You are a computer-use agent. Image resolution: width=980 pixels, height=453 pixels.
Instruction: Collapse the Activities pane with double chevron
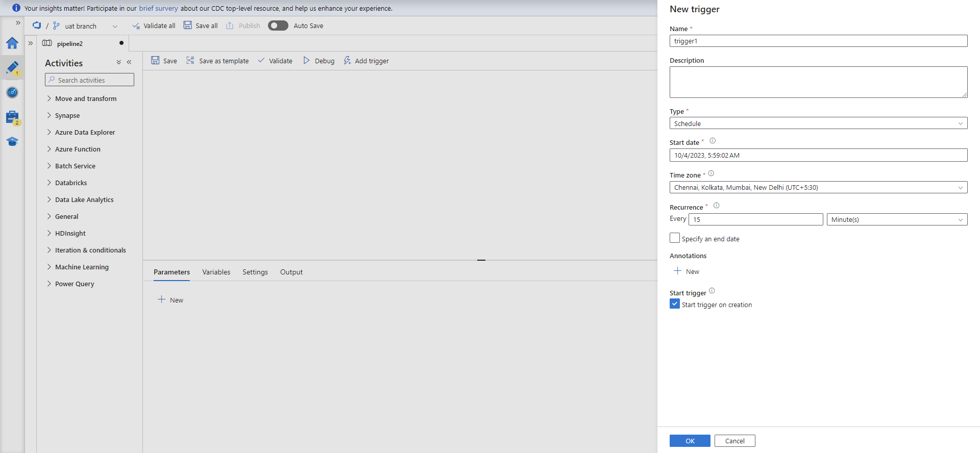point(129,62)
